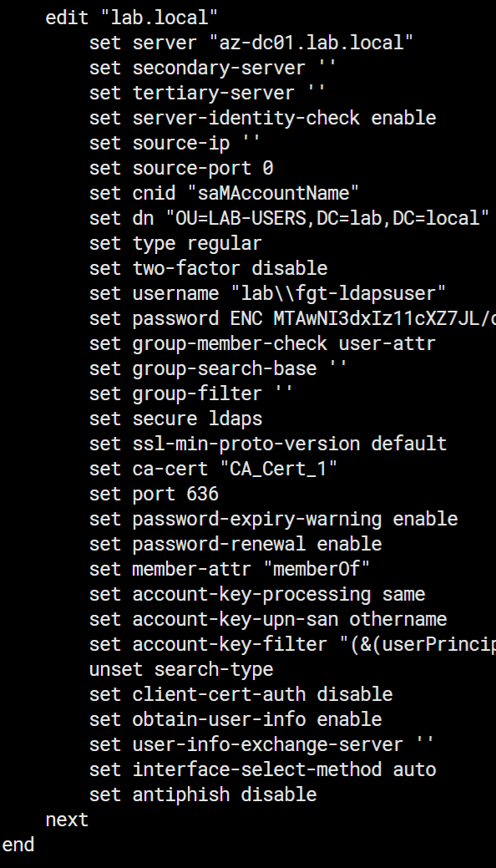Image resolution: width=496 pixels, height=868 pixels.
Task: Click the username lab\\fgt-ldapsuser value
Action: 338,293
